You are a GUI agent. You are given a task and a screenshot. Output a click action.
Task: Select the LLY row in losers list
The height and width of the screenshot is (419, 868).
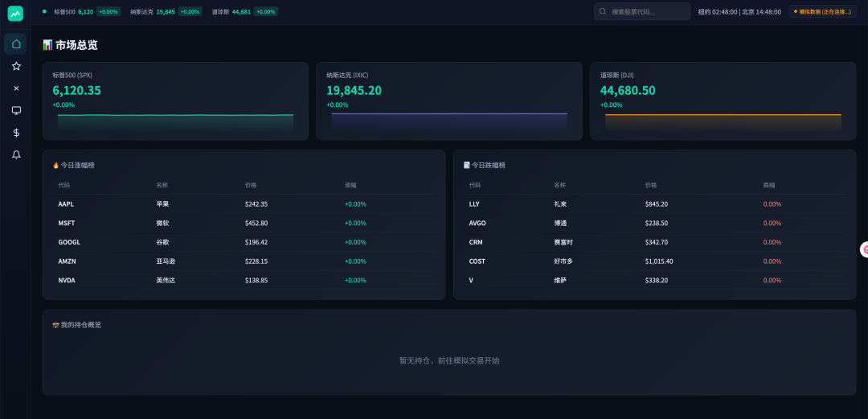(x=654, y=204)
